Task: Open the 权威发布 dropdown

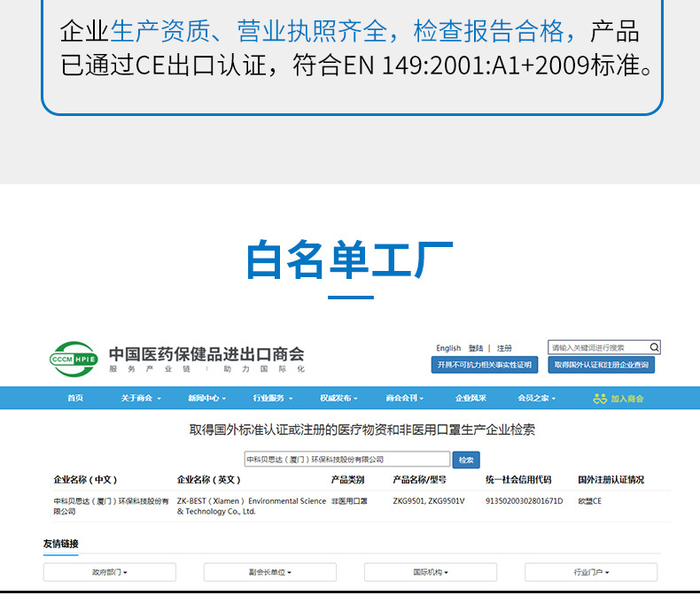Action: click(x=338, y=398)
